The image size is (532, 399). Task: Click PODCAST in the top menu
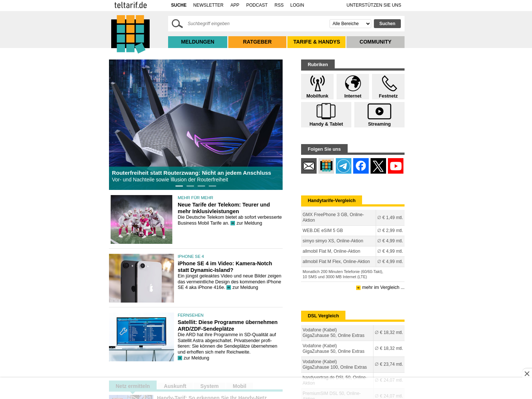pos(257,5)
